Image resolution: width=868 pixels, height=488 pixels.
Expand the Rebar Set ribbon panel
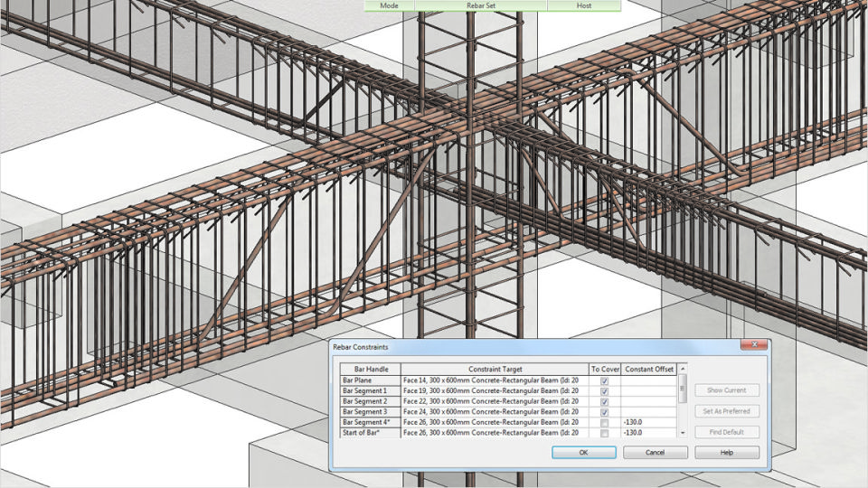(480, 5)
